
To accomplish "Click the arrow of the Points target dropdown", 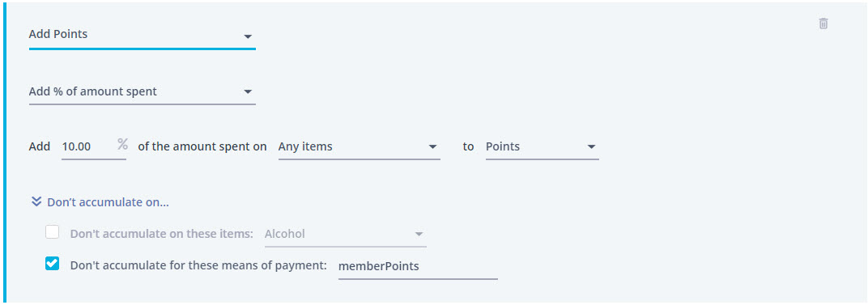I will pos(591,147).
